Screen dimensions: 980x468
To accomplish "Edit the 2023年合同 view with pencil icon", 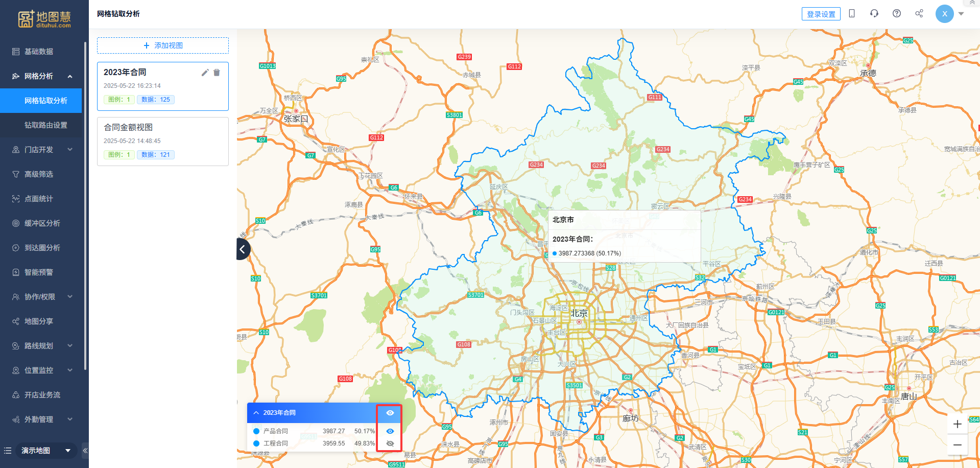I will pyautogui.click(x=205, y=73).
